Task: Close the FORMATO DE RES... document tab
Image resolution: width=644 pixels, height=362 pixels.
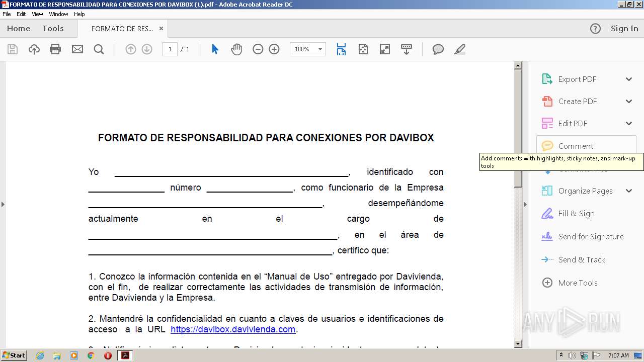Action: pyautogui.click(x=161, y=29)
